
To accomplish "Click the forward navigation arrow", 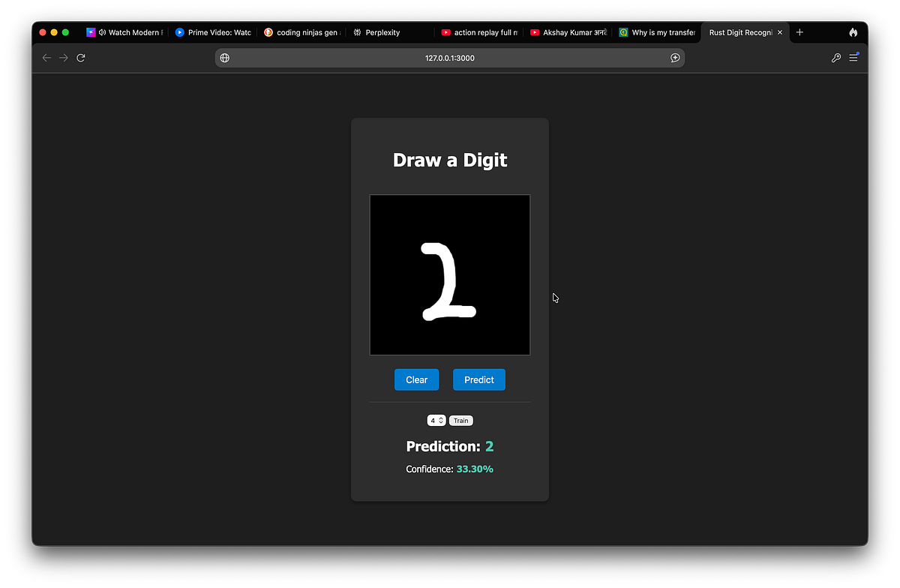I will 64,57.
